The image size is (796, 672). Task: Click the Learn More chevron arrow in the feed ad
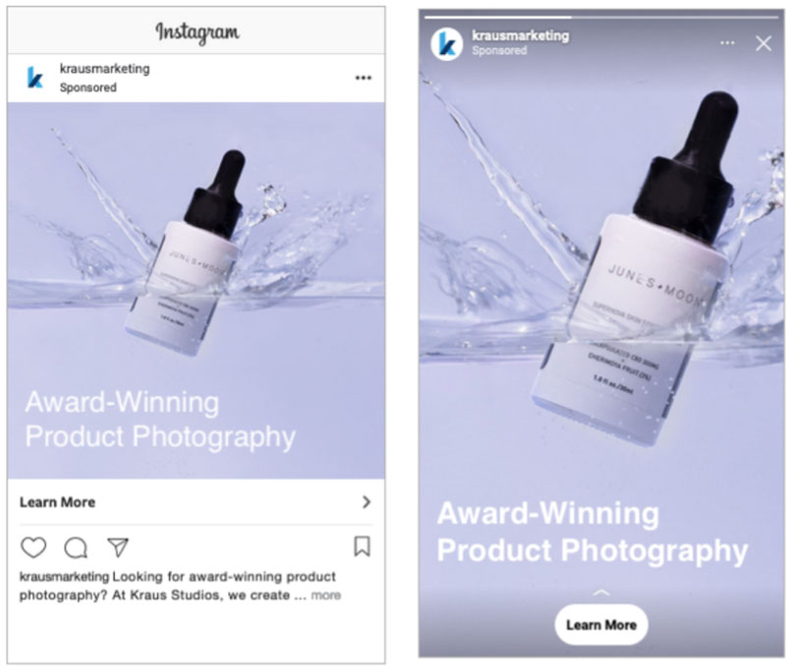point(366,502)
